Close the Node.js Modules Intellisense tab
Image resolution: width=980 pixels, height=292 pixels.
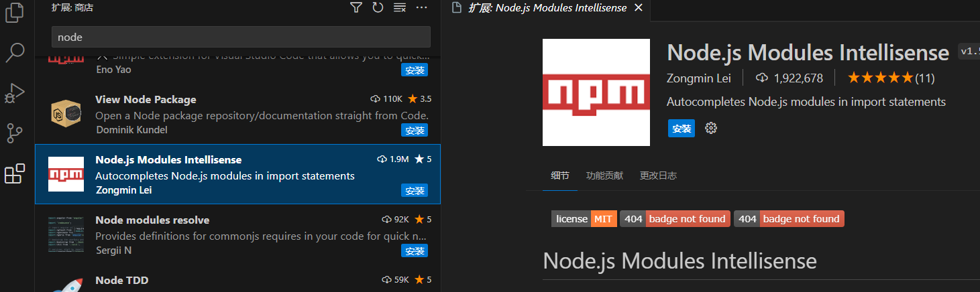pos(639,8)
